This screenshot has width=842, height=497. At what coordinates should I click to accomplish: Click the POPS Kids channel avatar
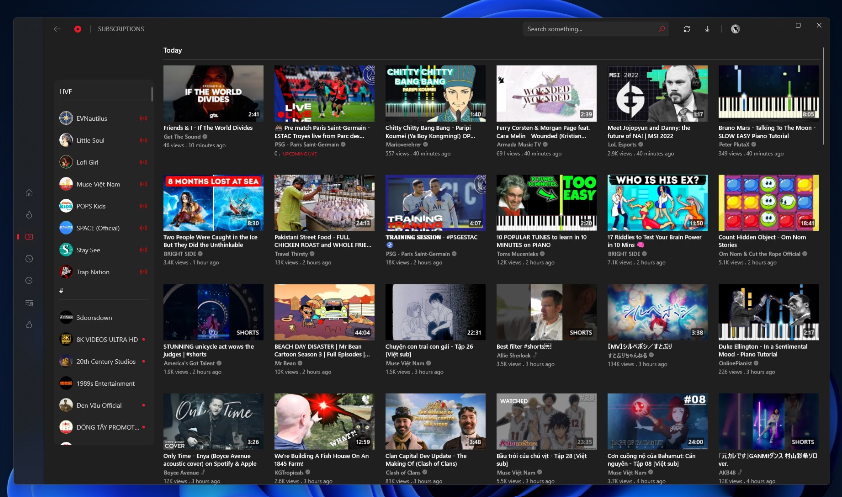tap(66, 206)
